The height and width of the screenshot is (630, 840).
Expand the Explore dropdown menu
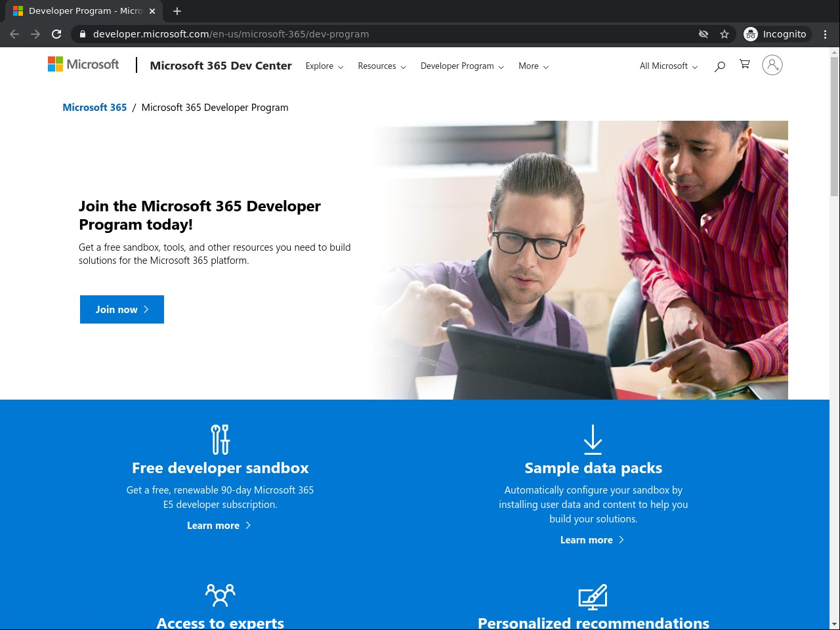(x=325, y=66)
